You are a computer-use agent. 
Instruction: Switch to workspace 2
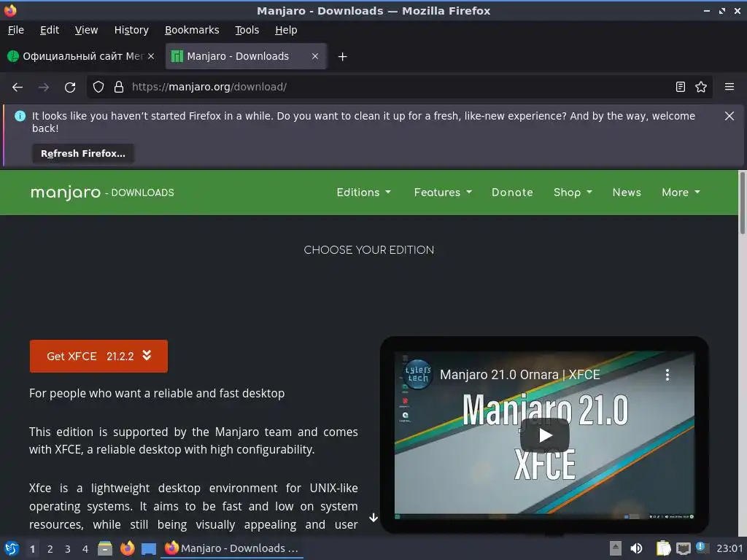point(50,549)
